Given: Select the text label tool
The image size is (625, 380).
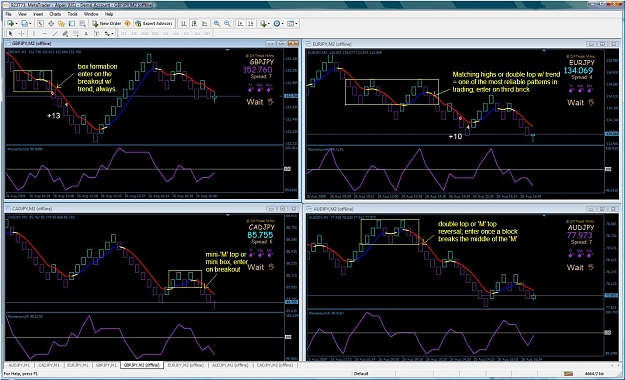Looking at the screenshot, I should pyautogui.click(x=96, y=33).
